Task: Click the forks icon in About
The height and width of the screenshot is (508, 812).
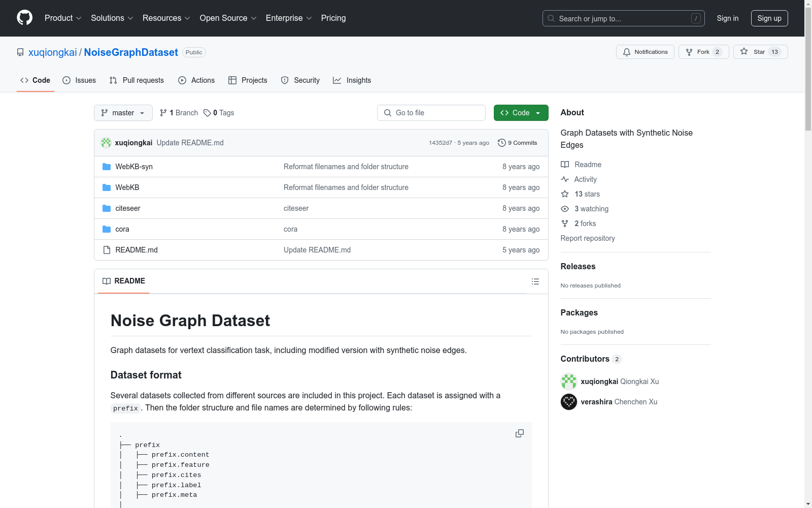Action: 565,224
